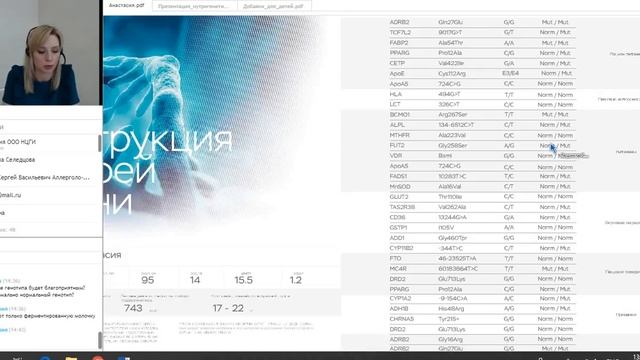Image resolution: width=640 pixels, height=360 pixels.
Task: Click the participant list scrollbar
Action: pos(100,144)
